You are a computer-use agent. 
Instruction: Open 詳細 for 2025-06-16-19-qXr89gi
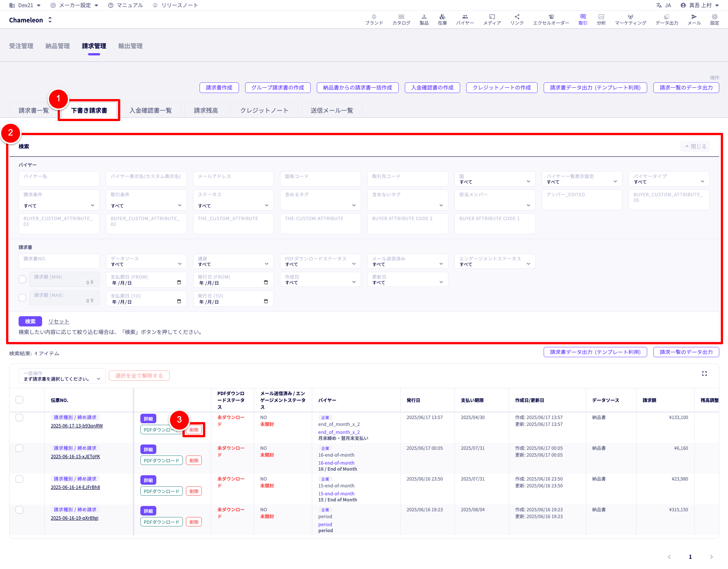click(148, 511)
